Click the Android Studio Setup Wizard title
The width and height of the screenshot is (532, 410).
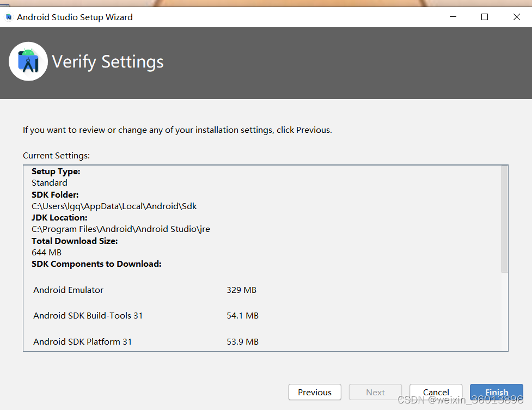pos(75,17)
